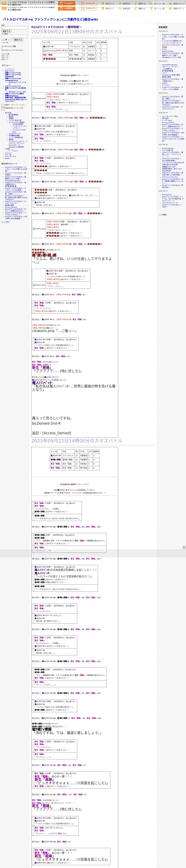Image resolution: width=186 pixels, height=868 pixels.
Task: Open Connecting With you バトルロイヤル! link
Action: click(x=16, y=100)
